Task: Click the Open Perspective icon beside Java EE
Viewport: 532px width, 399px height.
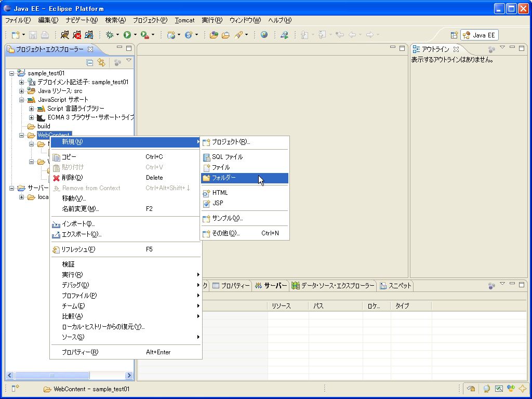Action: [x=454, y=35]
